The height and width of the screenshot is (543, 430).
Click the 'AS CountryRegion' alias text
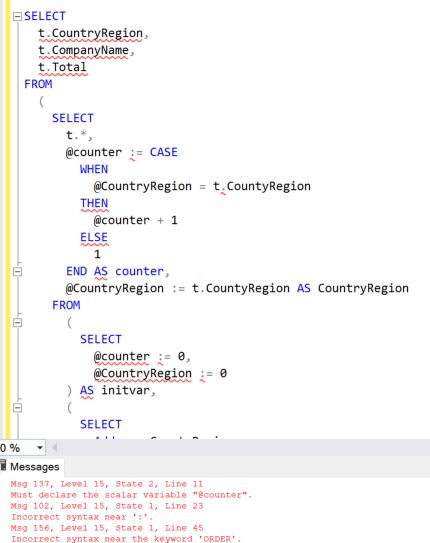point(353,288)
